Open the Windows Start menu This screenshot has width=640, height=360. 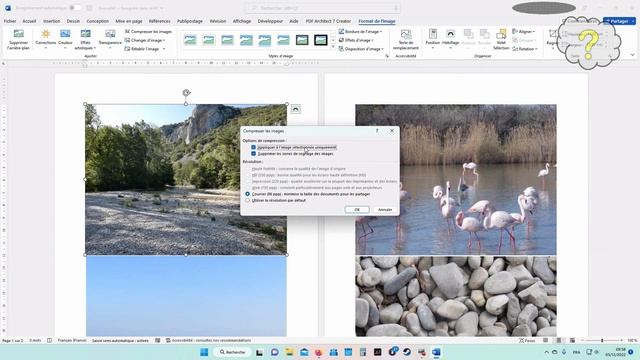204,352
